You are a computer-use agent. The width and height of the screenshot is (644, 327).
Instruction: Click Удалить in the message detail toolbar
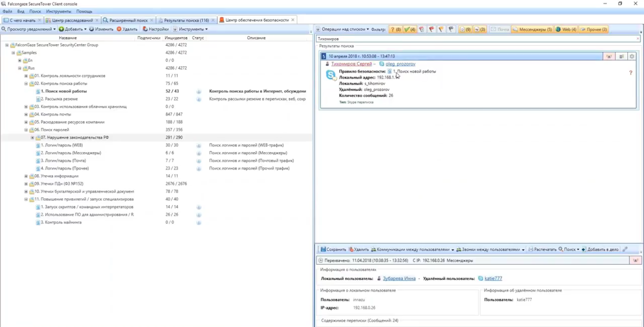358,249
